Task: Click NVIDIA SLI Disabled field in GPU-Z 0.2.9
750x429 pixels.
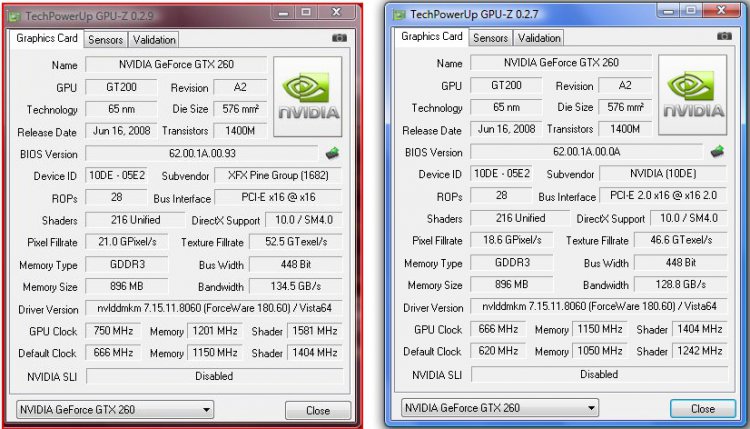Action: (x=214, y=376)
